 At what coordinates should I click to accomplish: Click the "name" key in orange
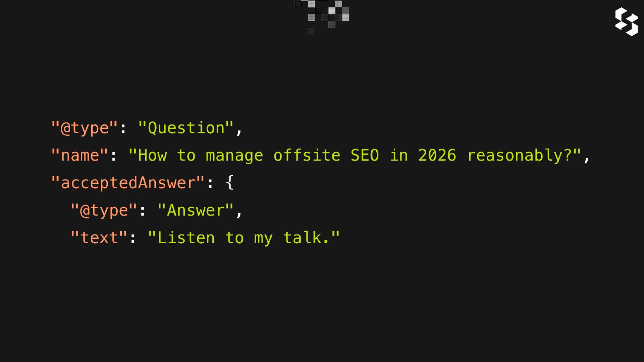80,156
